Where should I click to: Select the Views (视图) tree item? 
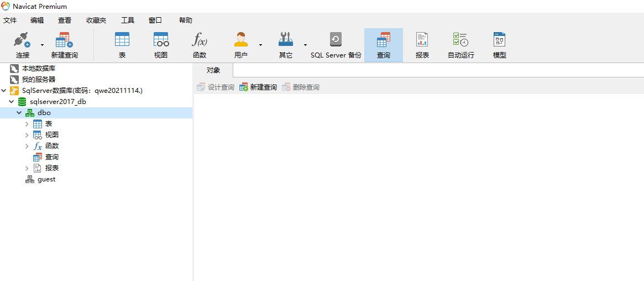[x=52, y=135]
